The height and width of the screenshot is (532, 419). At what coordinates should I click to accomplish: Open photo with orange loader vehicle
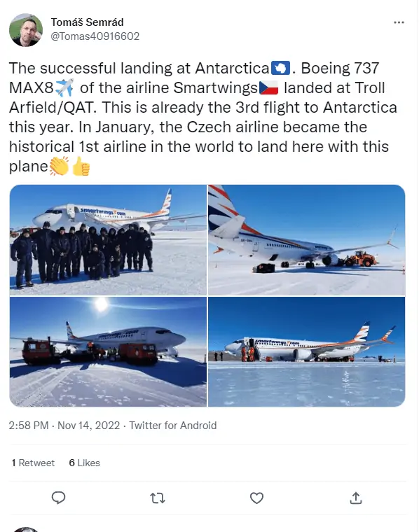click(x=307, y=240)
